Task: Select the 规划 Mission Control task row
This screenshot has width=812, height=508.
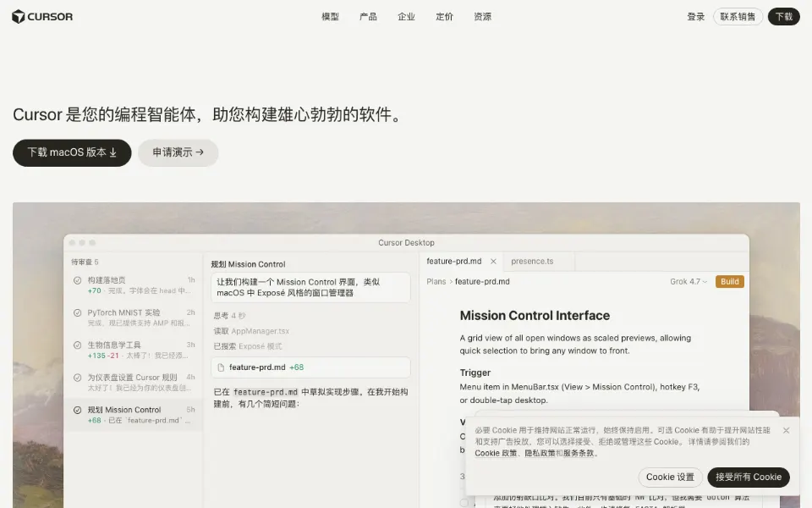Action: pos(134,415)
